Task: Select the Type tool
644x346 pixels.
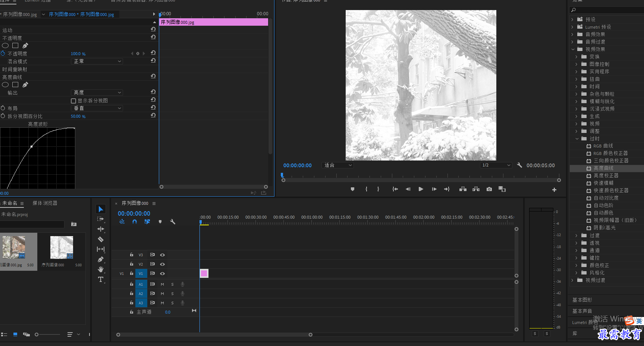Action: tap(101, 279)
